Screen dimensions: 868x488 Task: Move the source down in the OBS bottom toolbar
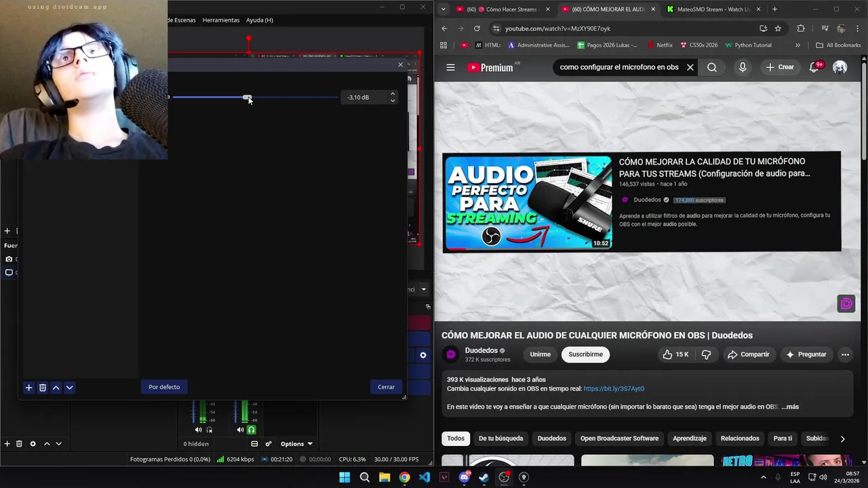coord(58,444)
